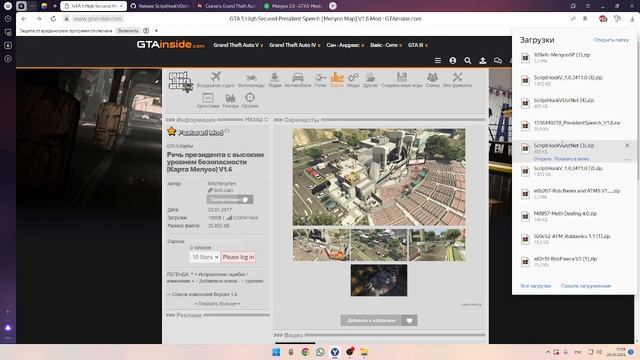This screenshot has height=360, width=640.
Task: Click the upload icon in site header
Action: tap(482, 60)
